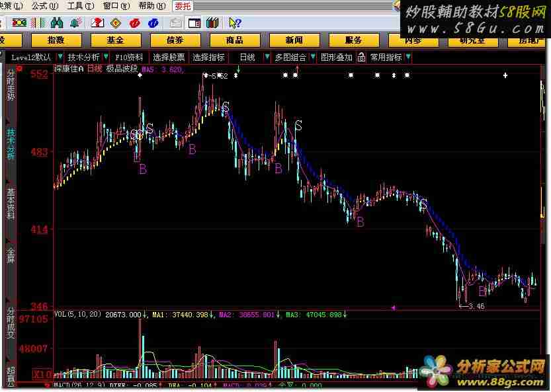Click the striped flags toolbar icon
Viewport: 551px width, 392px height.
pos(38,23)
